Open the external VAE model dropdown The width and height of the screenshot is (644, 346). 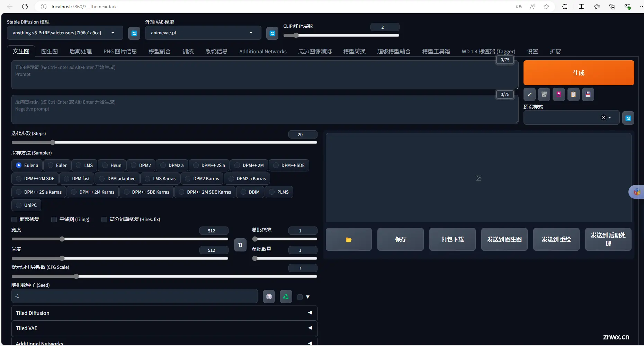(203, 33)
